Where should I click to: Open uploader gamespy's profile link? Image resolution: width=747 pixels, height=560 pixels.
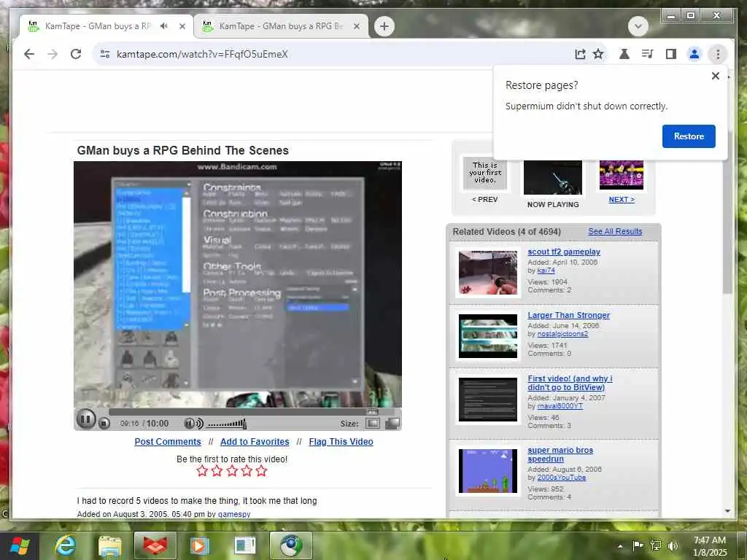click(234, 514)
